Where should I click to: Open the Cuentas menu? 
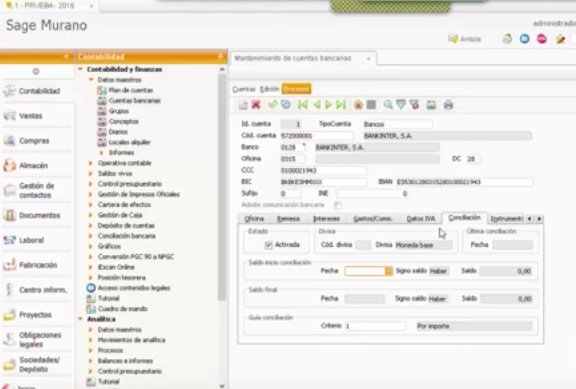click(x=244, y=89)
